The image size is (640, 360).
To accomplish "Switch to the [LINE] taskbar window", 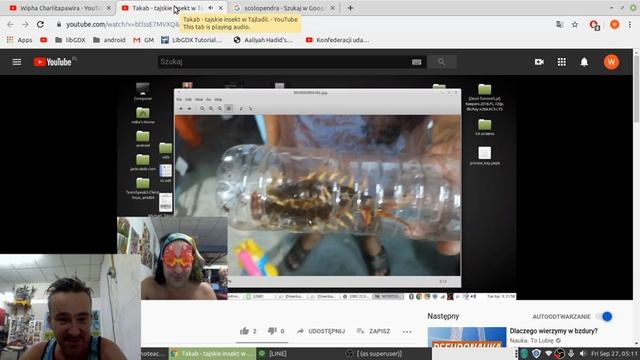I will click(273, 353).
